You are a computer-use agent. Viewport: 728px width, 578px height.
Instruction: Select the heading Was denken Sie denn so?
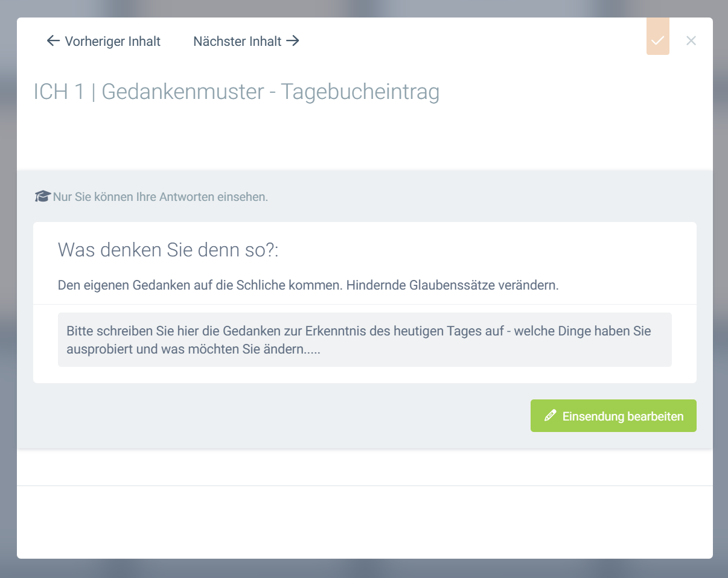coord(168,250)
